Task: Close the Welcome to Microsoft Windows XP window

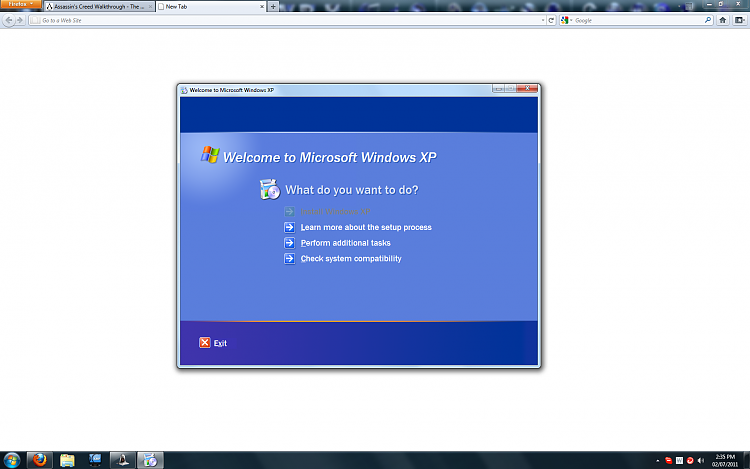Action: pyautogui.click(x=528, y=88)
